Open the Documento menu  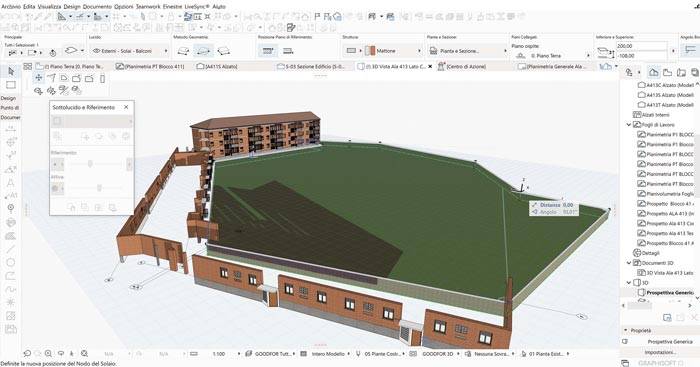pos(97,7)
